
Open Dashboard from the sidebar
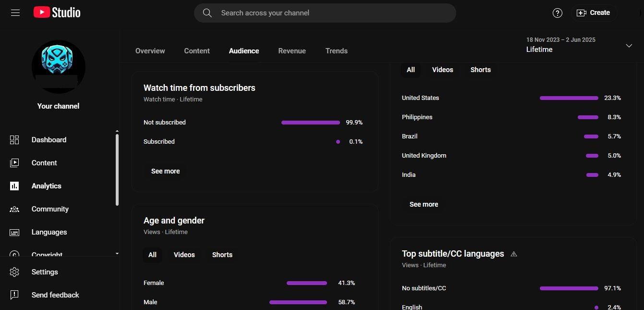[x=49, y=140]
